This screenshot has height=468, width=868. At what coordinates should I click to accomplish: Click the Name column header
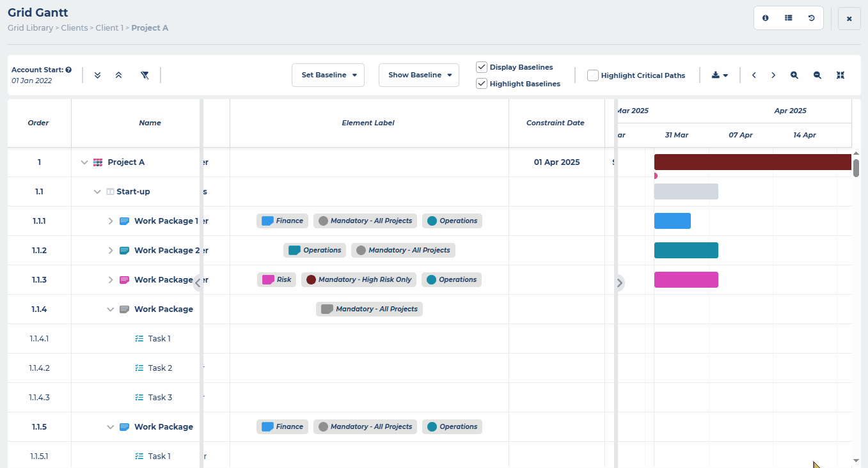[x=150, y=123]
